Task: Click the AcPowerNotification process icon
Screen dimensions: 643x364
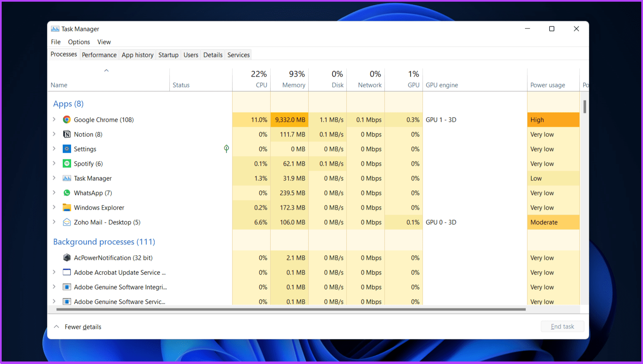Action: (67, 258)
